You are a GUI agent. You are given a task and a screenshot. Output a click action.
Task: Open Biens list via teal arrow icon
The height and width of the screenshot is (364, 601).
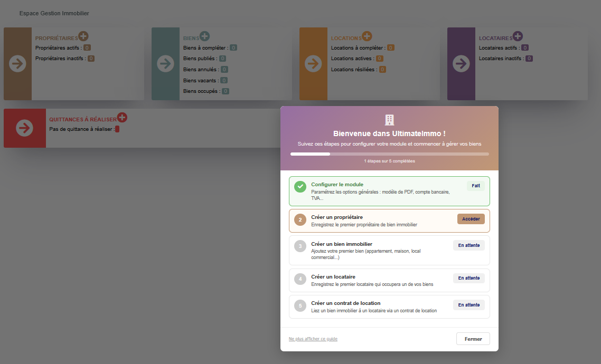166,63
